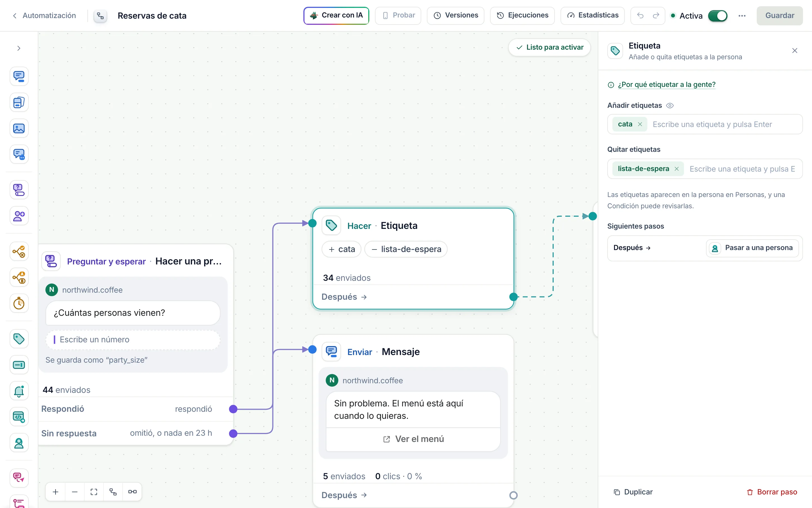Open the Versiones panel
812x508 pixels.
(x=456, y=16)
